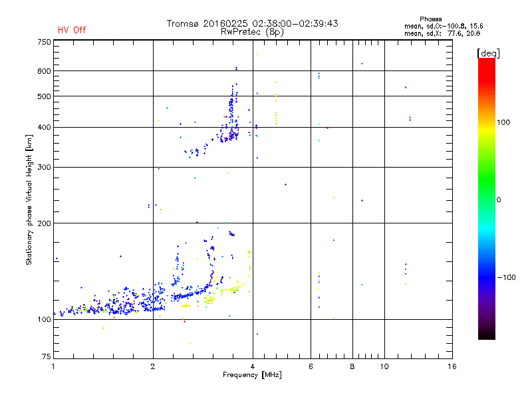The width and height of the screenshot is (532, 399).
Task: Click the x-axis label '8'
Action: [352, 366]
